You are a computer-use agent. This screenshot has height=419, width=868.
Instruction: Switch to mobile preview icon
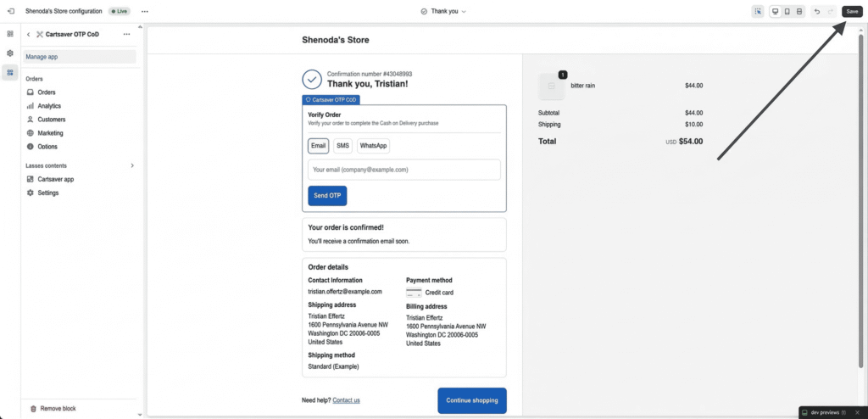pyautogui.click(x=787, y=11)
